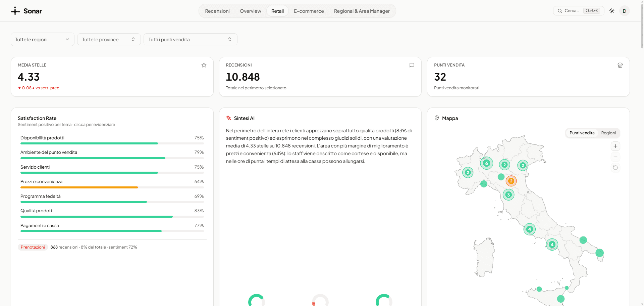This screenshot has width=644, height=306.
Task: Highlight the Disponibilità prodotti theme
Action: [x=112, y=140]
